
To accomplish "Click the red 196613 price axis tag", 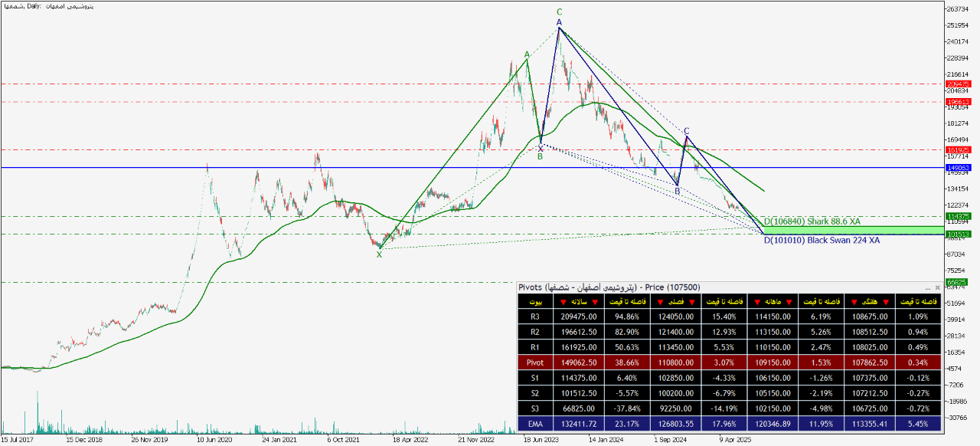I will 958,101.
